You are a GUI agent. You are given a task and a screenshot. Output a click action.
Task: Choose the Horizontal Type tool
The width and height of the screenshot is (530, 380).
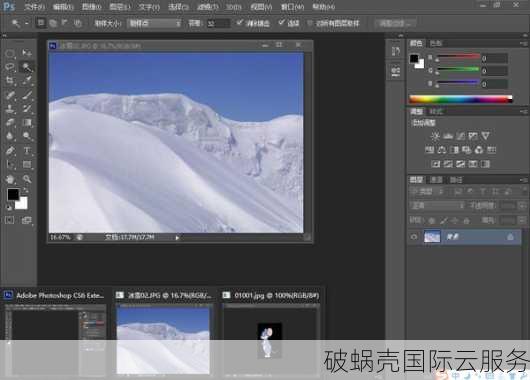pyautogui.click(x=27, y=150)
